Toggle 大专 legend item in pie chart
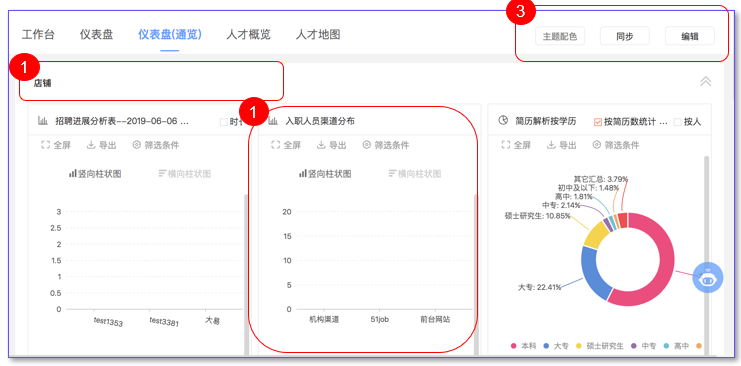 556,346
